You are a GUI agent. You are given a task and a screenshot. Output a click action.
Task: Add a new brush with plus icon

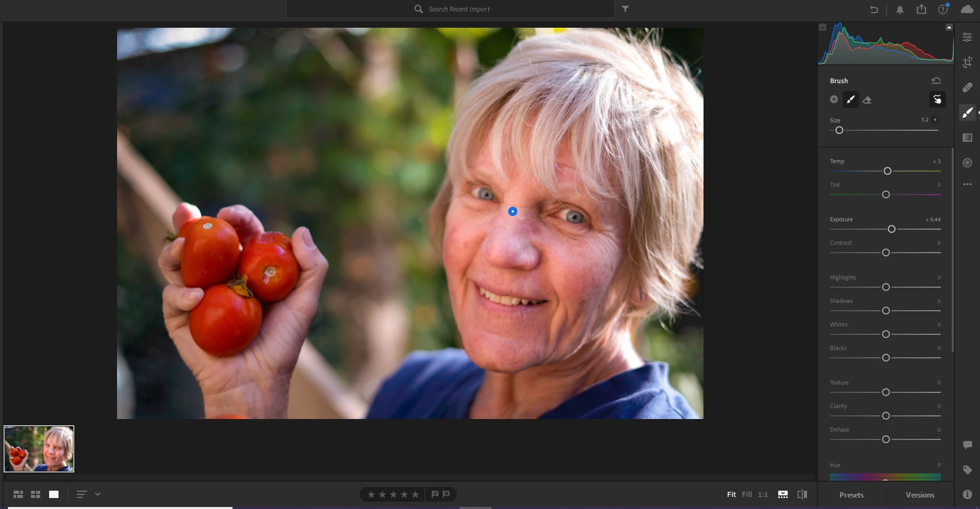(x=834, y=99)
